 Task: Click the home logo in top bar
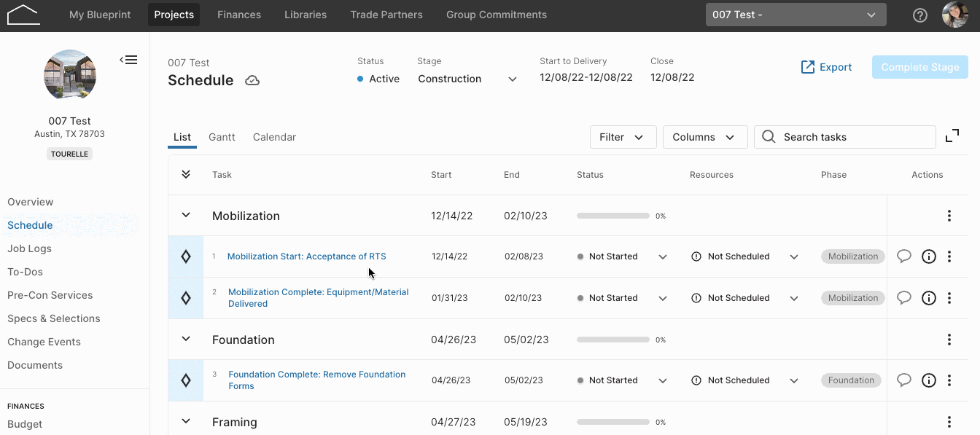(23, 15)
